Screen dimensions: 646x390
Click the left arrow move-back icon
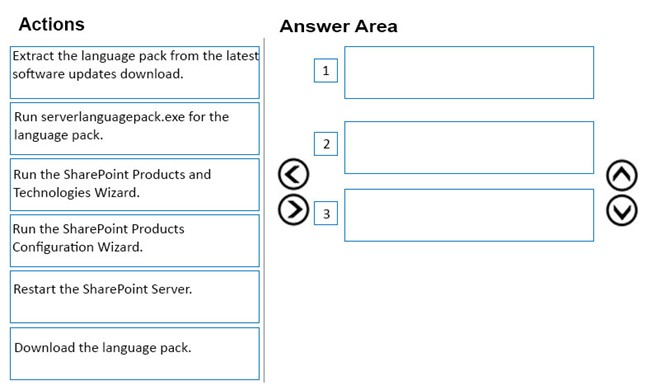coord(293,174)
